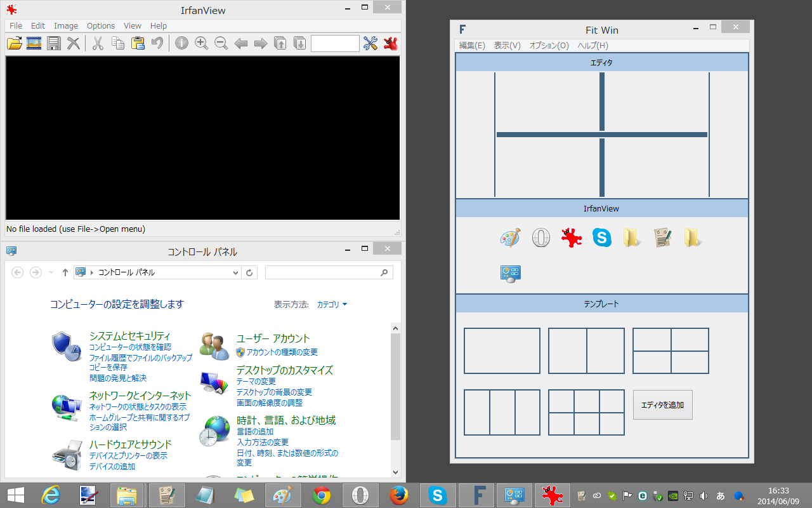812x508 pixels.
Task: Open recent locations arrow in Control Panel
Action: [51, 272]
